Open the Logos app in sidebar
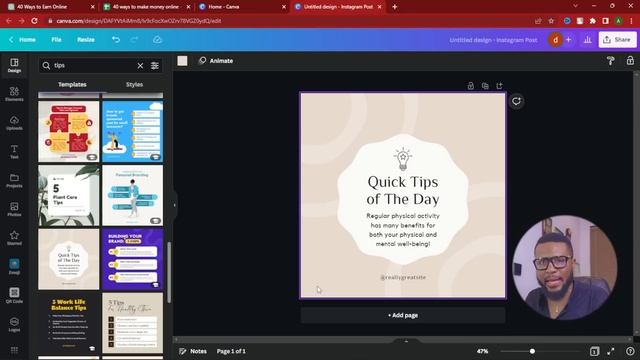 click(x=14, y=324)
